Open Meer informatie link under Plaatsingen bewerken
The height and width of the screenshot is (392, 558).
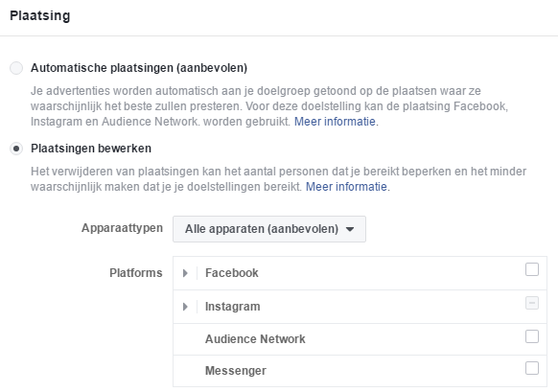346,187
